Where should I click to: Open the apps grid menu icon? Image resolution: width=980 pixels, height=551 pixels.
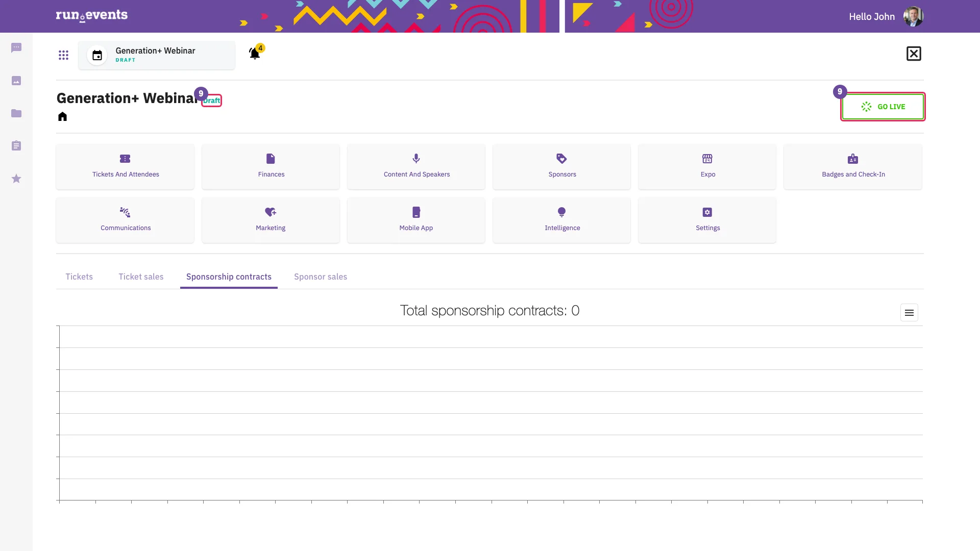(x=63, y=55)
